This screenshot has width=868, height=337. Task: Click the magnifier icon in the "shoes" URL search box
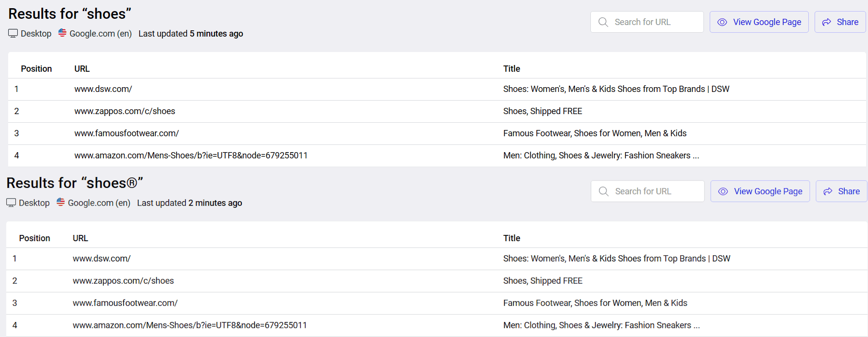[603, 22]
